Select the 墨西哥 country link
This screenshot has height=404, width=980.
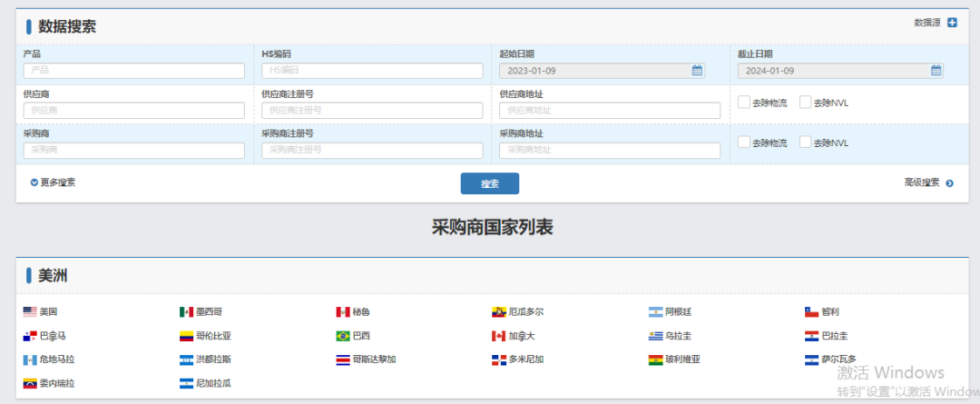point(209,311)
